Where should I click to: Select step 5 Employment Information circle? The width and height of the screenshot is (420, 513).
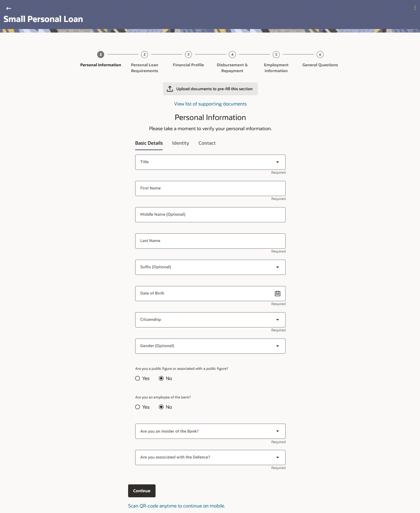click(x=276, y=55)
